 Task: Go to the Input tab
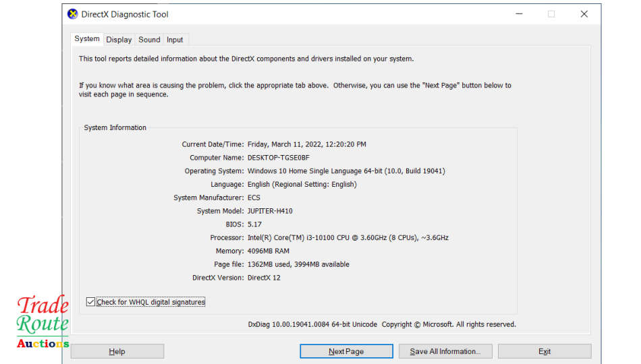tap(175, 40)
